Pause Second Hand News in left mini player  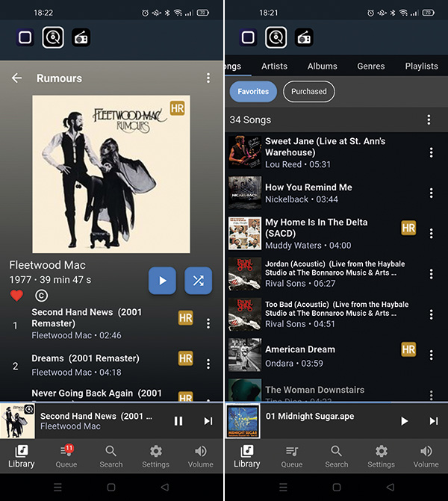178,421
